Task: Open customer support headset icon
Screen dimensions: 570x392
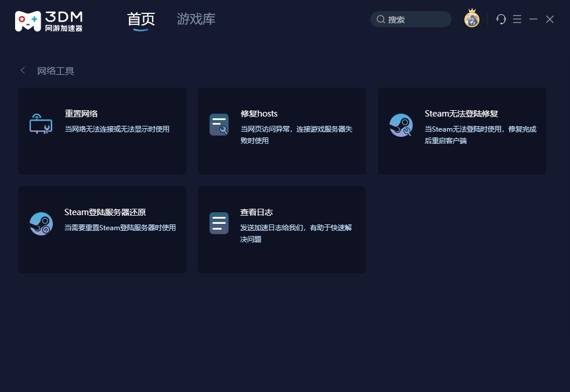Action: click(501, 19)
